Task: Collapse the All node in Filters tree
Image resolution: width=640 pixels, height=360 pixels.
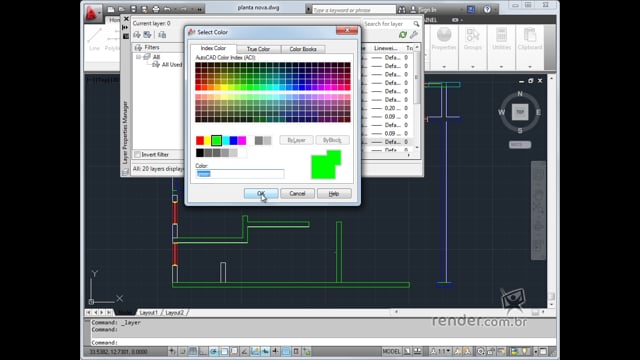Action: (x=138, y=57)
